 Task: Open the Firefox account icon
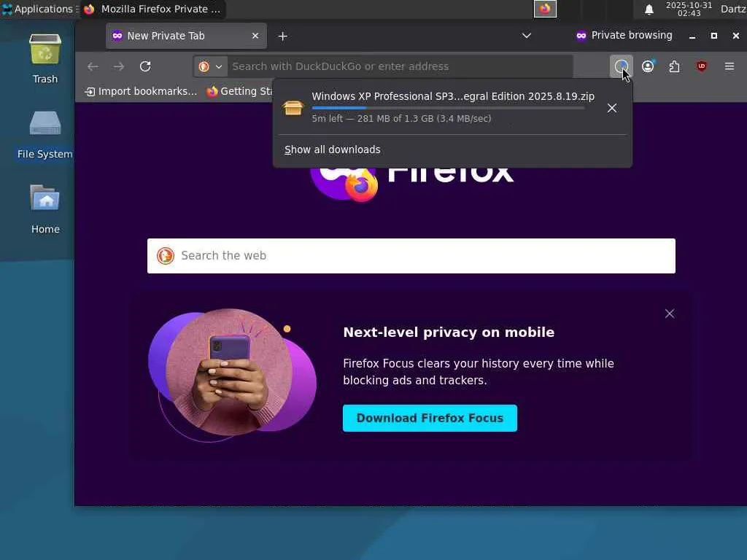click(648, 66)
